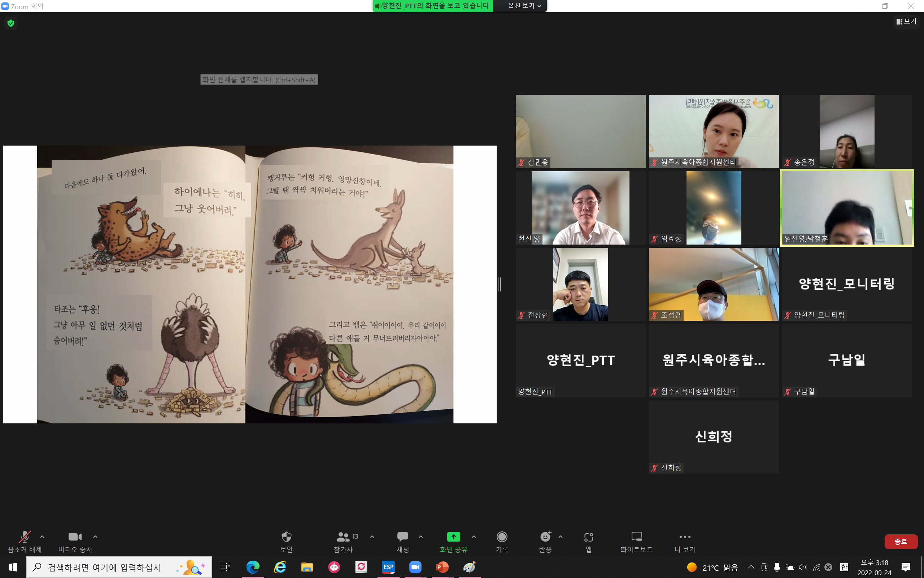Open Zoom icon on the taskbar
Screen dimensions: 924x578
pos(415,567)
